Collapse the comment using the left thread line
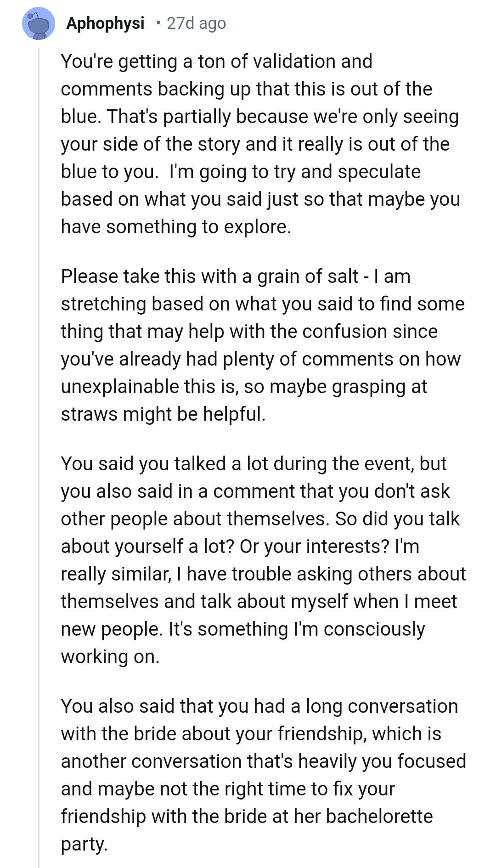This screenshot has width=496, height=868. (39, 413)
